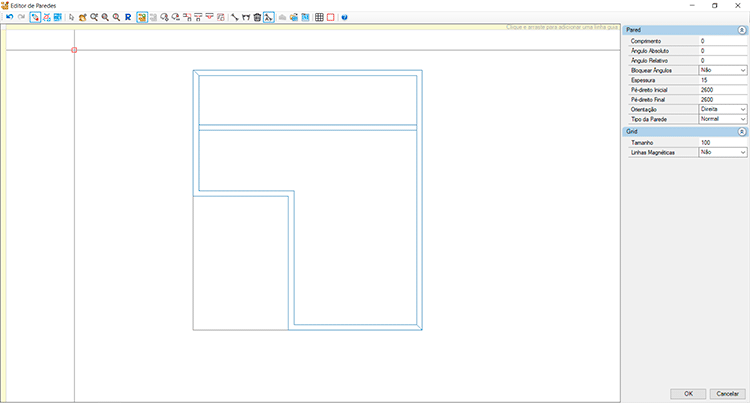Click the blue R reset icon

pos(128,17)
